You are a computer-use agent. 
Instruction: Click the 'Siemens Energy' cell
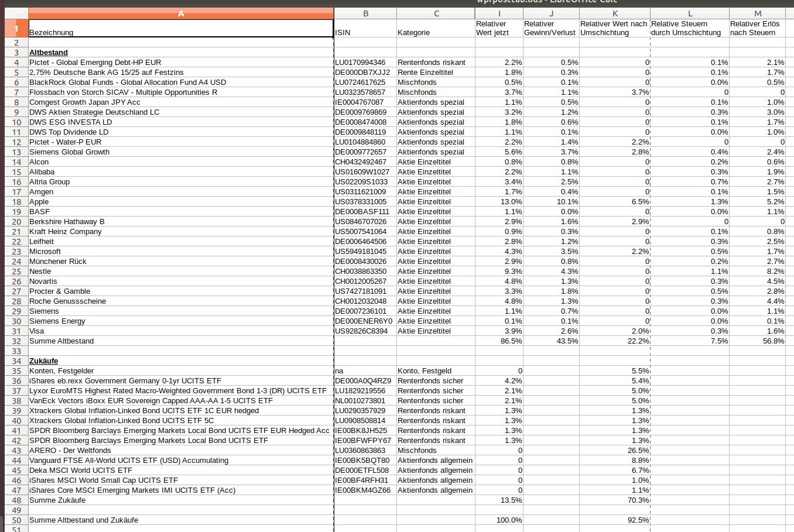pyautogui.click(x=181, y=321)
